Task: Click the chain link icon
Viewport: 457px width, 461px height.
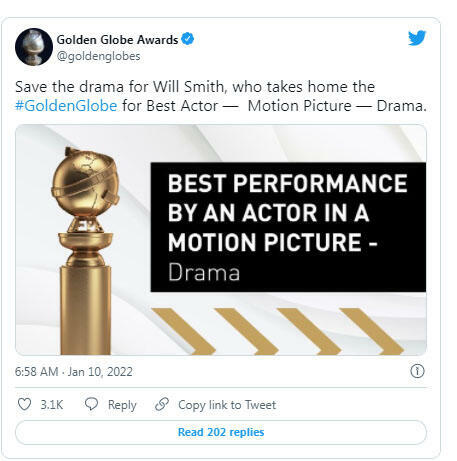Action: tap(162, 404)
